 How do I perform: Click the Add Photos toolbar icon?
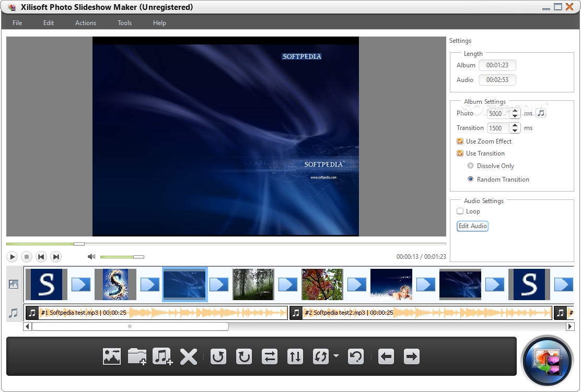click(111, 357)
